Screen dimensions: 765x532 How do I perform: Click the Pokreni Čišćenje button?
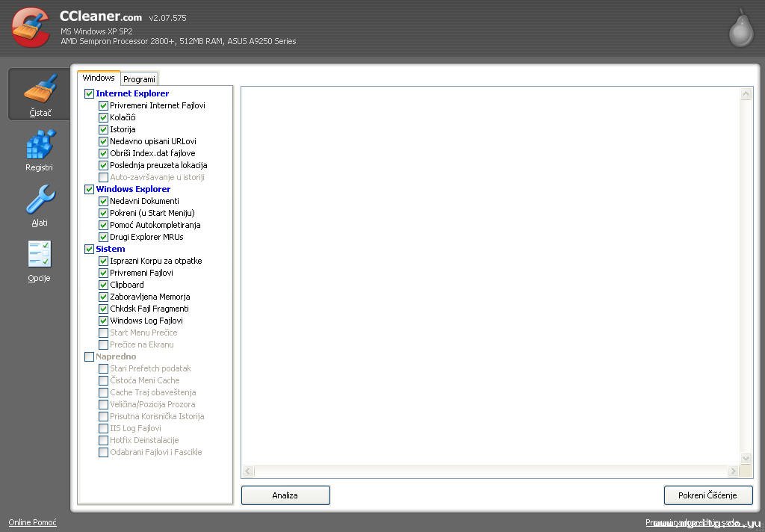pos(708,495)
